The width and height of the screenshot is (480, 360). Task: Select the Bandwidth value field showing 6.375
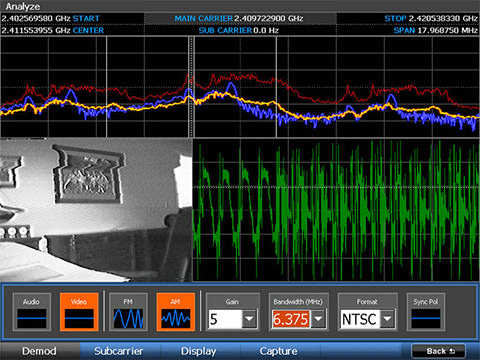coord(291,319)
